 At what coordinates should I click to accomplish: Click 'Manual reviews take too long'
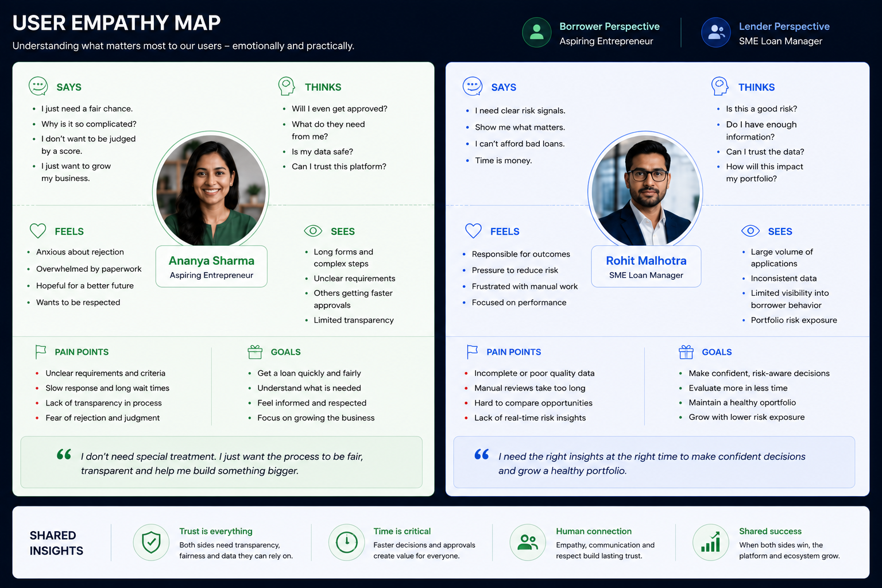coord(530,388)
